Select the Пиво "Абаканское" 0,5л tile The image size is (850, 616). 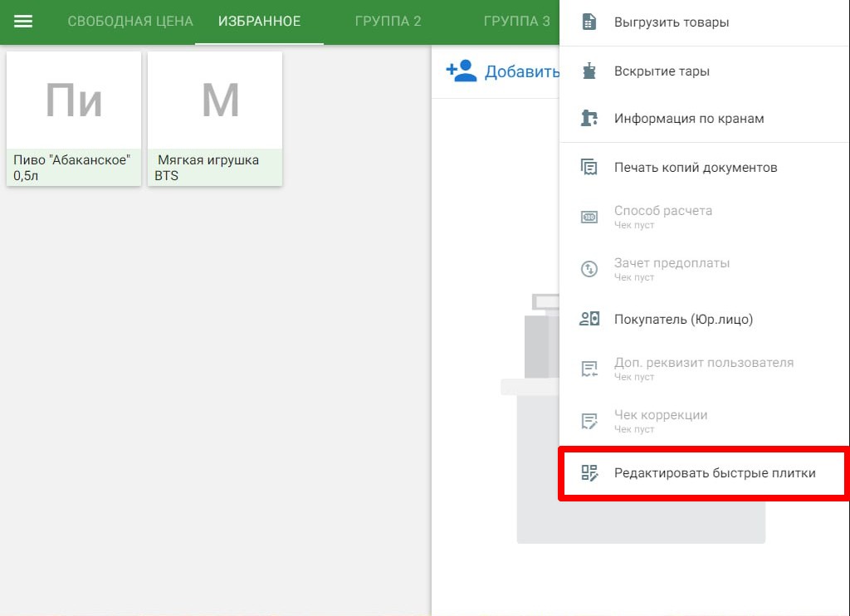click(74, 119)
